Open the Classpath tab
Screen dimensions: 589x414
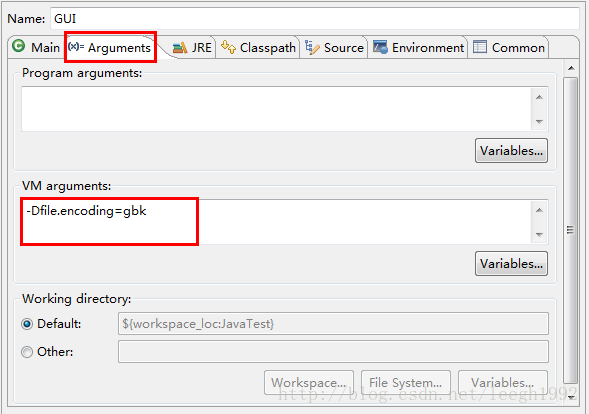258,48
